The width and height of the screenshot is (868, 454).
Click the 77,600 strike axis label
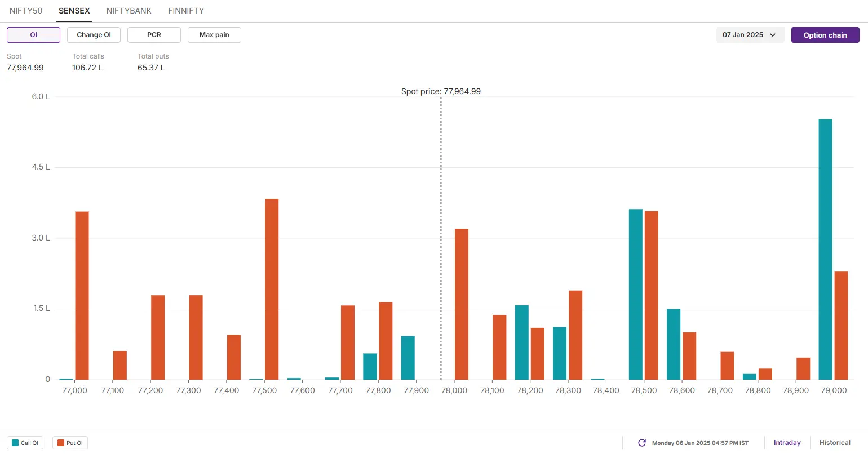tap(302, 390)
